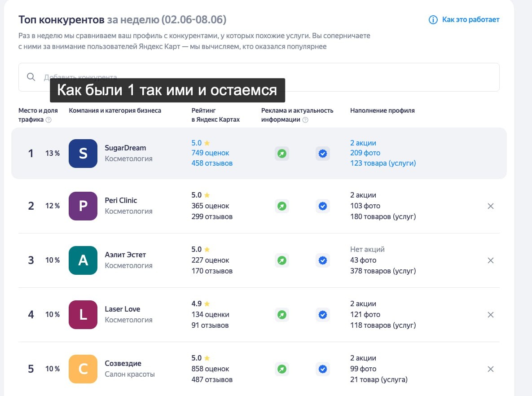This screenshot has width=532, height=396.
Task: Click the green advertising arrow icon for Созвездие
Action: click(x=281, y=369)
